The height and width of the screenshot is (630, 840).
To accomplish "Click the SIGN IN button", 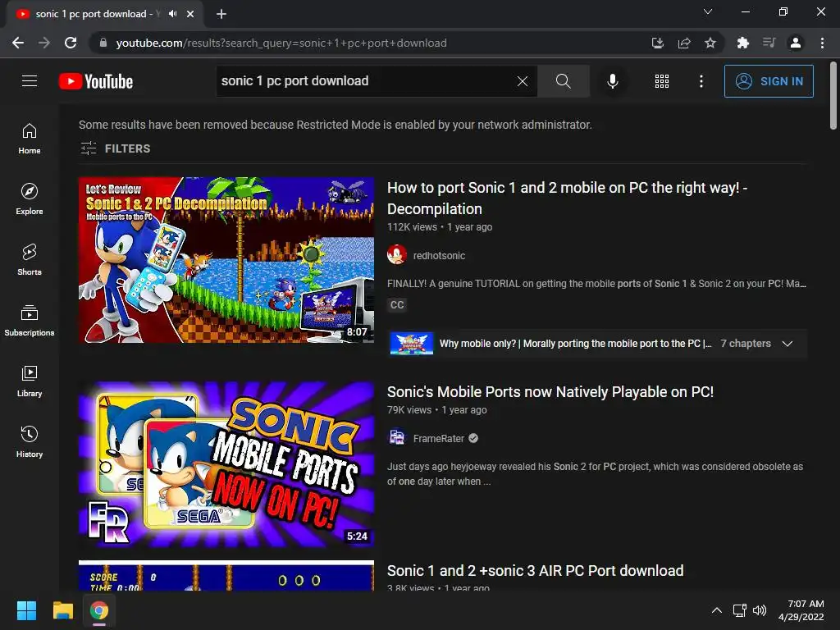I will (x=769, y=81).
